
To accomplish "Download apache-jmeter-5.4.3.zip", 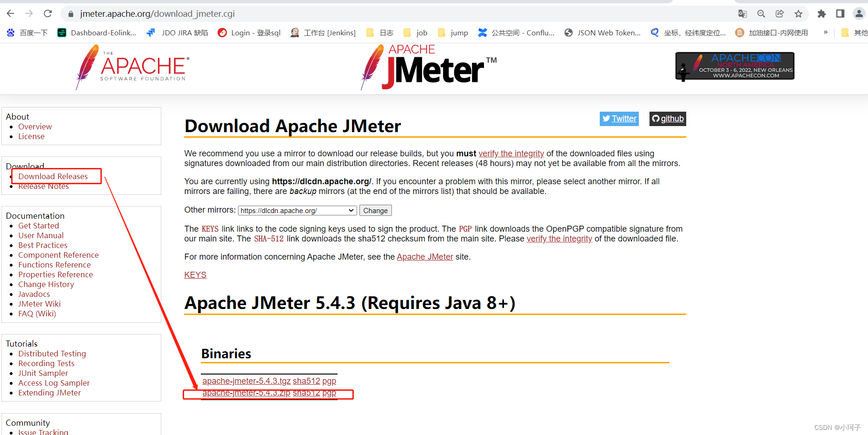I will click(x=246, y=393).
